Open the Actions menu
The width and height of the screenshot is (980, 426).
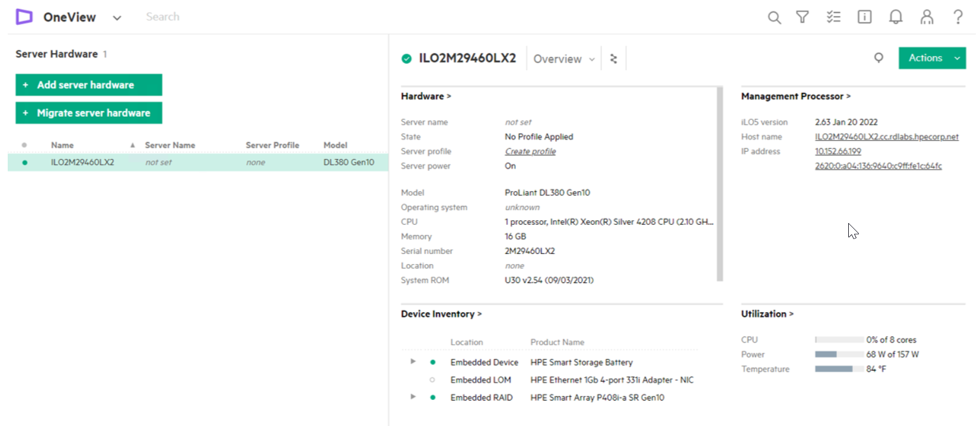click(x=932, y=58)
